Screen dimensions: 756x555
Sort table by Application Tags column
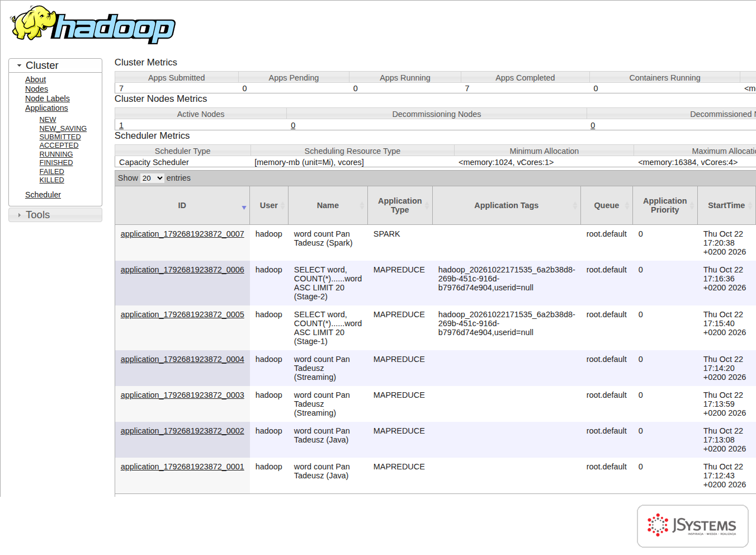tap(507, 205)
